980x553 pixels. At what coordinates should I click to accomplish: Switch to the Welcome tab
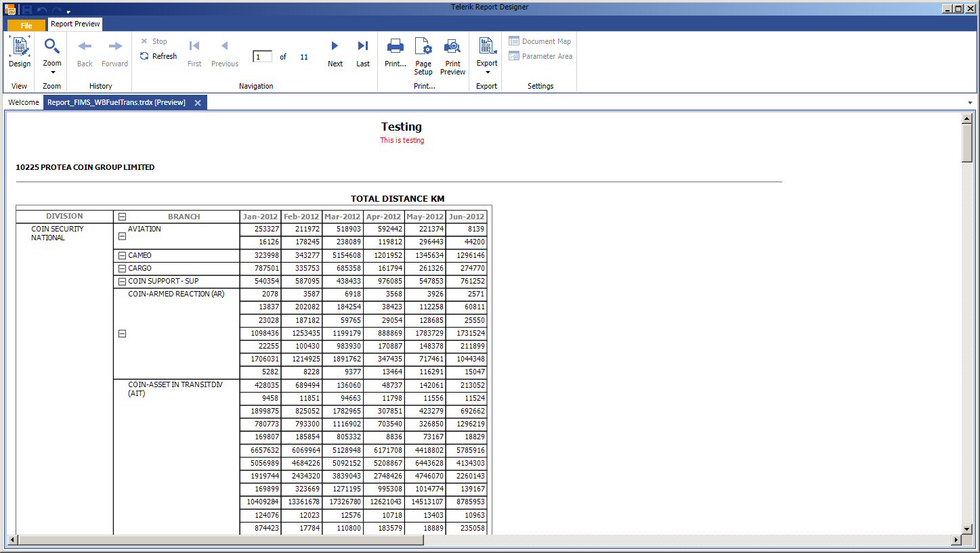click(x=24, y=102)
